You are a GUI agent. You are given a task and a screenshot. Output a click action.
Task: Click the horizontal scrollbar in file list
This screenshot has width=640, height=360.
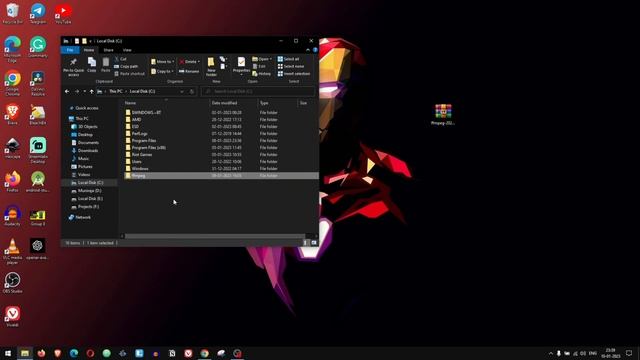215,236
